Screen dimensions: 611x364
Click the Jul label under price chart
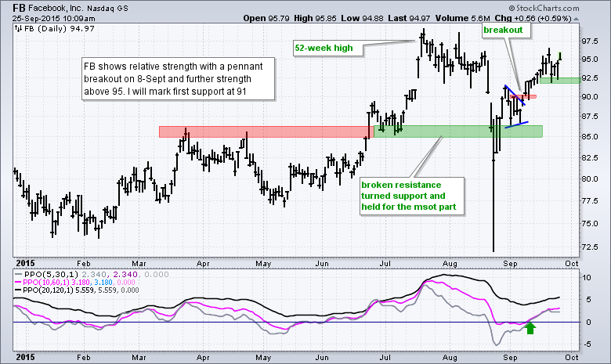(385, 264)
